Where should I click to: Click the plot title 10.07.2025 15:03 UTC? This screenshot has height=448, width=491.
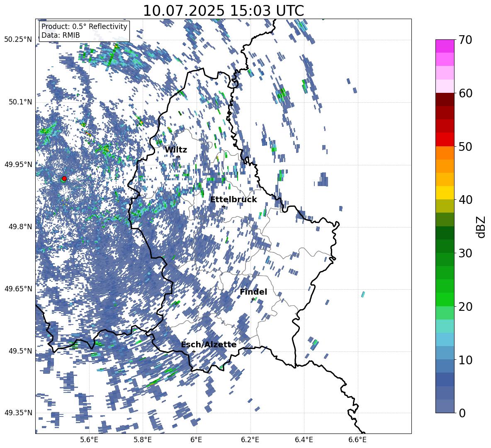pos(223,11)
